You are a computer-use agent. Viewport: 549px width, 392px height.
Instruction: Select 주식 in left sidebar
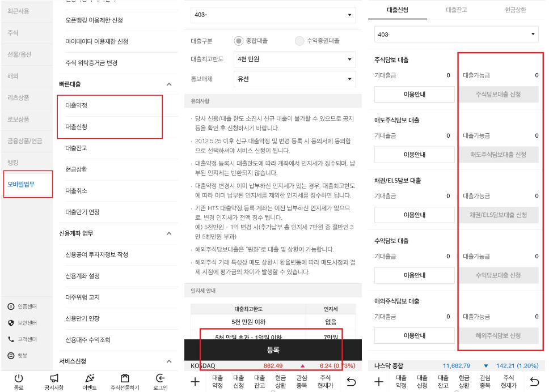28,32
